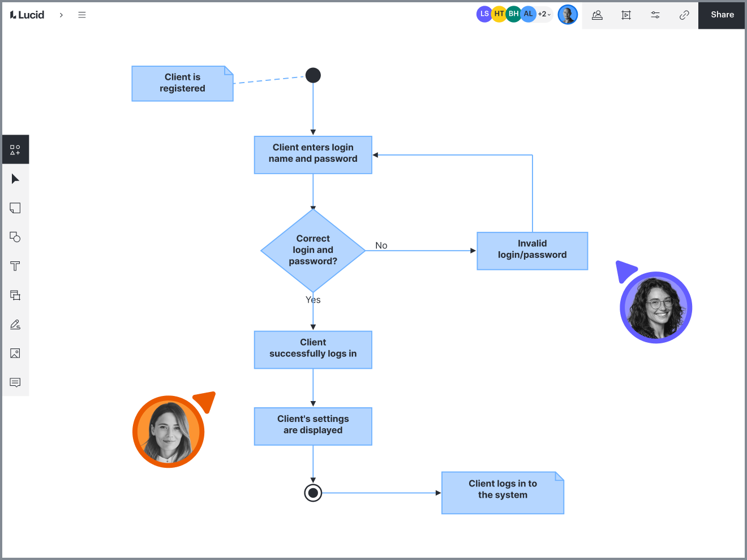Open the settings sliders icon

tap(655, 15)
